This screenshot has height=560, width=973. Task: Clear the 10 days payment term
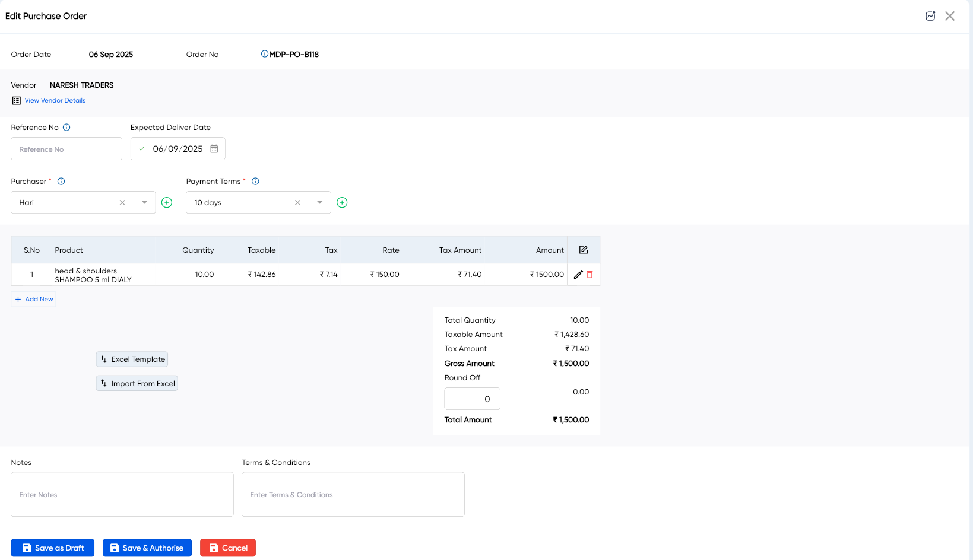click(x=297, y=202)
